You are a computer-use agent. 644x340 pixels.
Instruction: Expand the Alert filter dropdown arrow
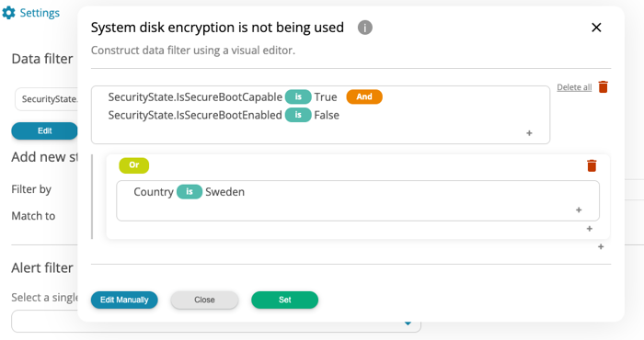pos(408,323)
